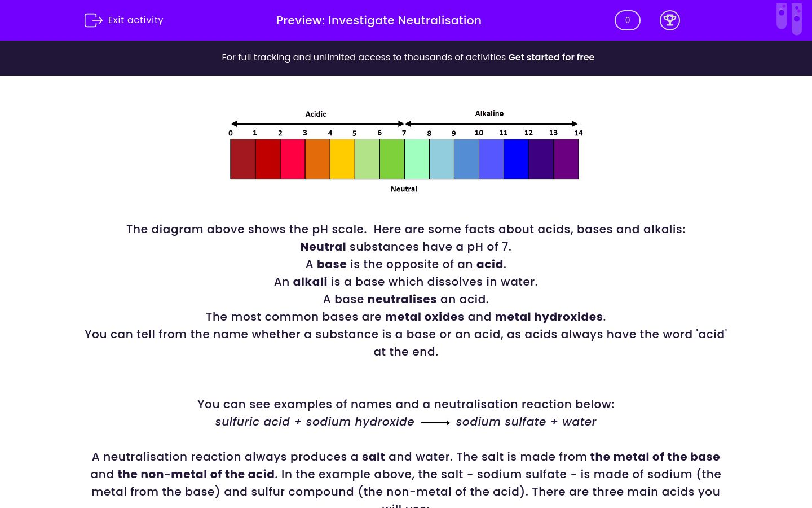This screenshot has height=508, width=812.
Task: Click the sulfuric acid reaction equation
Action: tap(405, 422)
